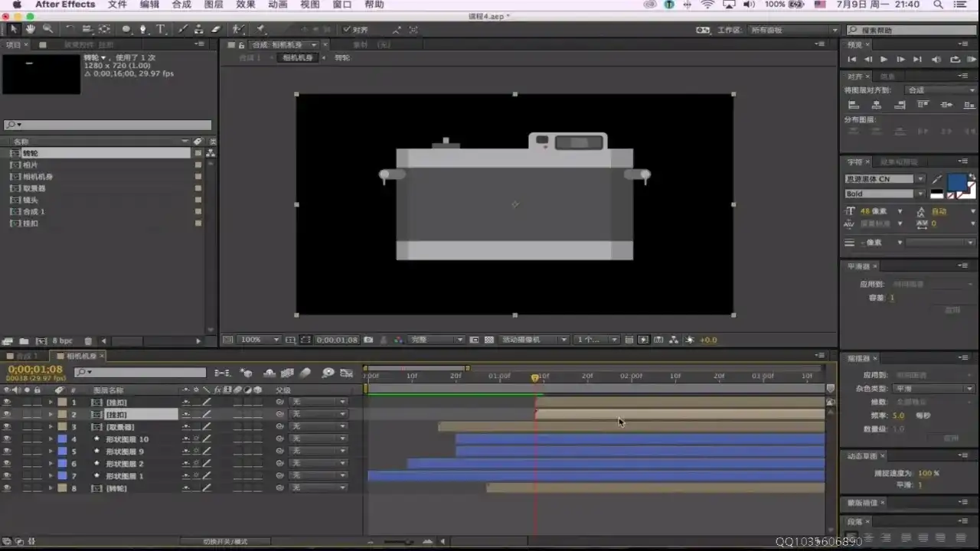Select the Pen tool in toolbar
This screenshot has width=980, height=551.
(143, 30)
